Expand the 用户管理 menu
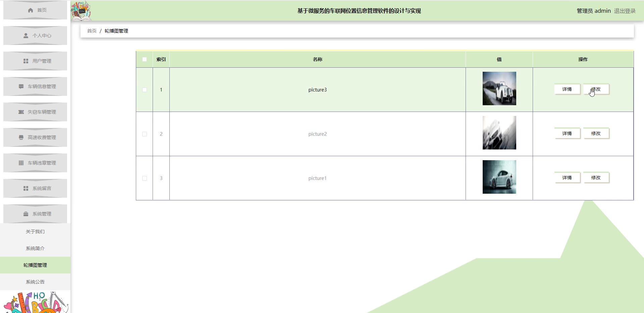Screen dimensions: 644x313 35,61
